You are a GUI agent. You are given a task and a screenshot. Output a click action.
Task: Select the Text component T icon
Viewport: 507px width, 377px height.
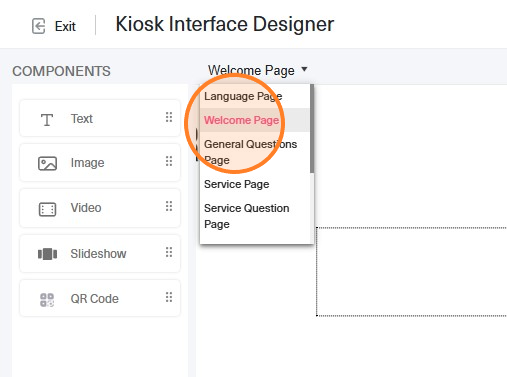47,120
